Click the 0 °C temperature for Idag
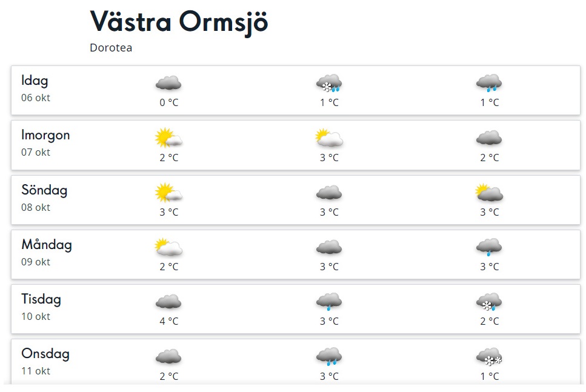Screen dimensions: 586x392 168,102
